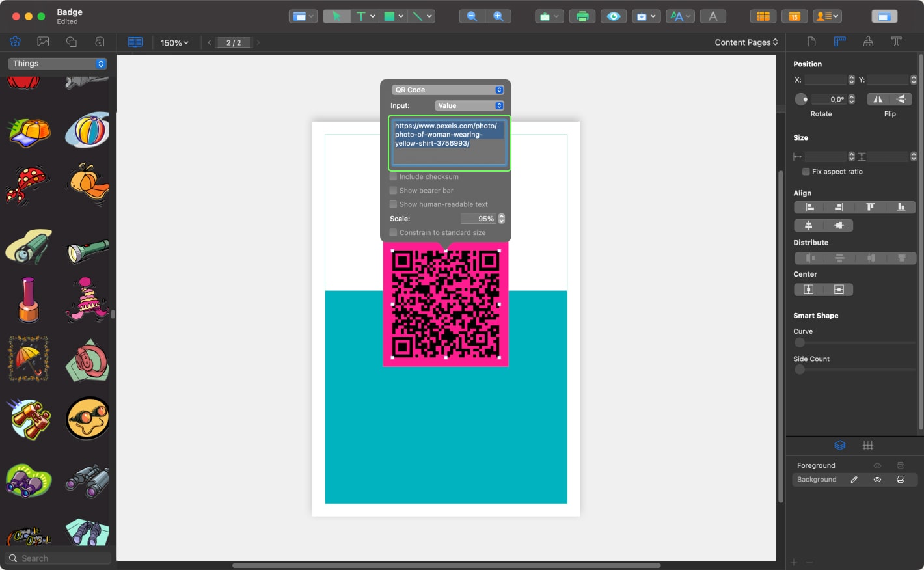Image resolution: width=924 pixels, height=570 pixels.
Task: Open the 150% zoom level dropdown
Action: pyautogui.click(x=174, y=42)
